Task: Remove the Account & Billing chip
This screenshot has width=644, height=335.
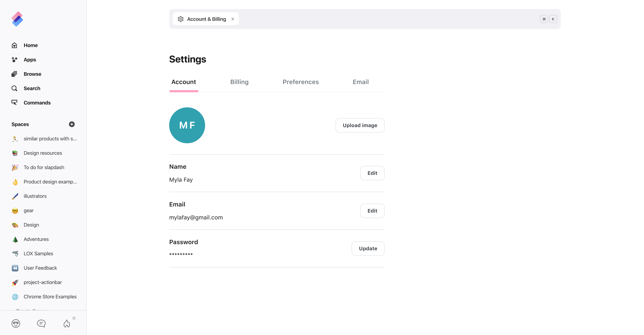Action: point(233,19)
